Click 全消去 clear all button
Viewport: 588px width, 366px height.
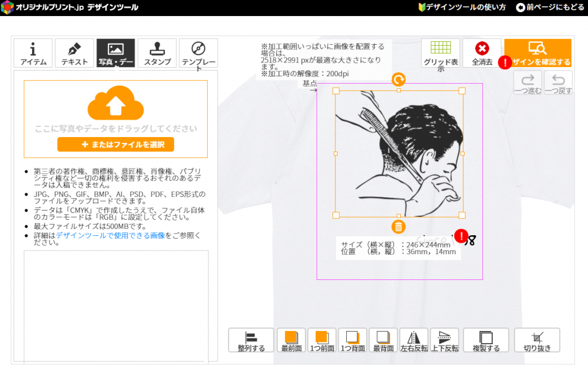click(x=482, y=53)
